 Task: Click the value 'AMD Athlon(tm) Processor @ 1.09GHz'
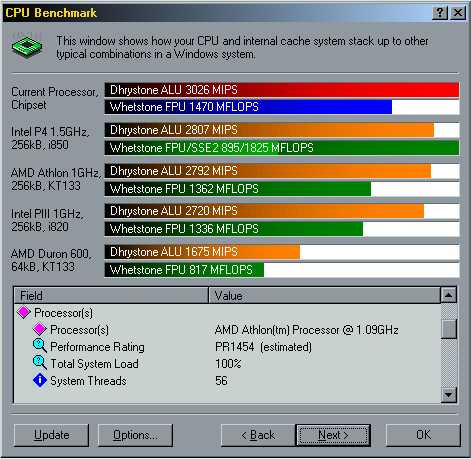[307, 330]
